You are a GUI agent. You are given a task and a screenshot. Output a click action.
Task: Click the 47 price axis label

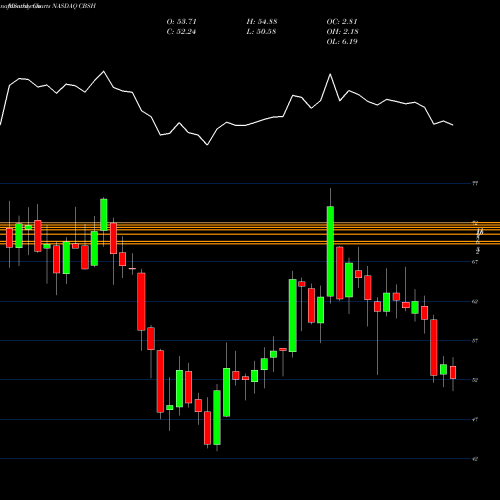pos(475,419)
